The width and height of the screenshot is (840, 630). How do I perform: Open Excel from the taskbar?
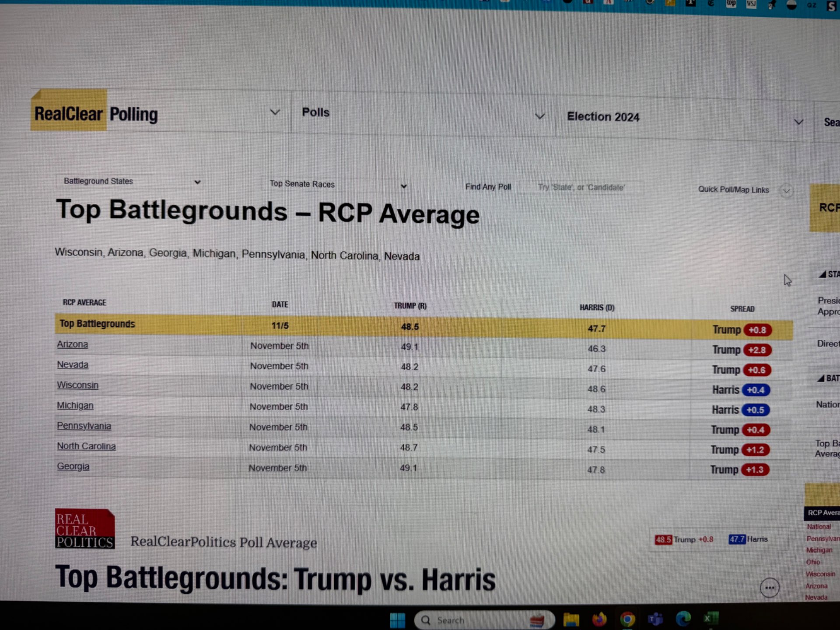[x=710, y=618]
